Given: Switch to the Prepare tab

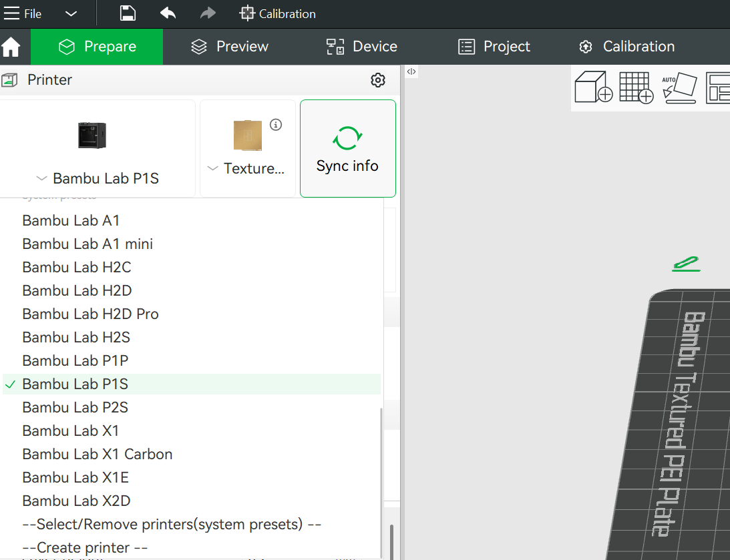Looking at the screenshot, I should [x=97, y=47].
